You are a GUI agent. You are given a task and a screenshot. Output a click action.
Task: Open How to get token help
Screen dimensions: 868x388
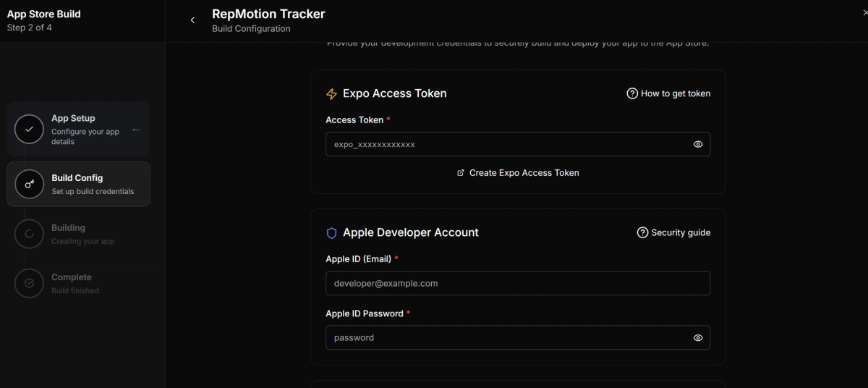pyautogui.click(x=668, y=93)
